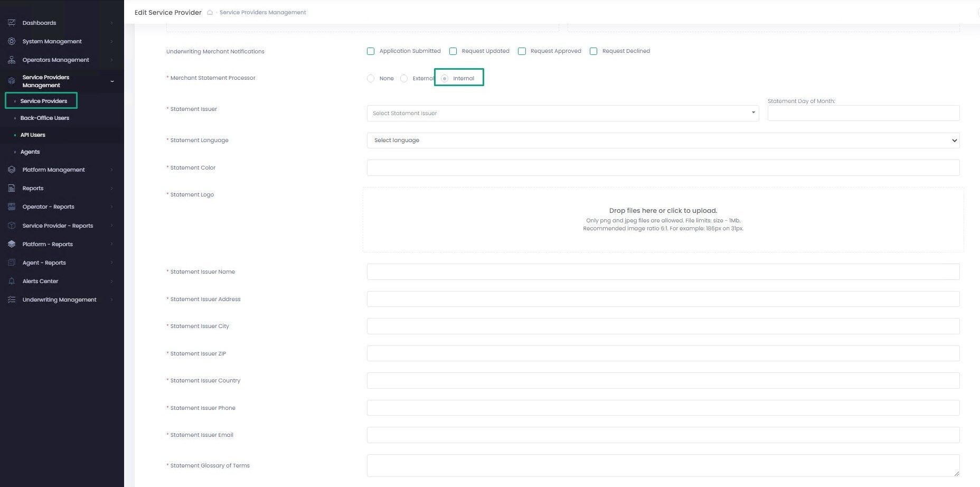Click the Platform Management layers icon
The height and width of the screenshot is (487, 980).
tap(12, 170)
